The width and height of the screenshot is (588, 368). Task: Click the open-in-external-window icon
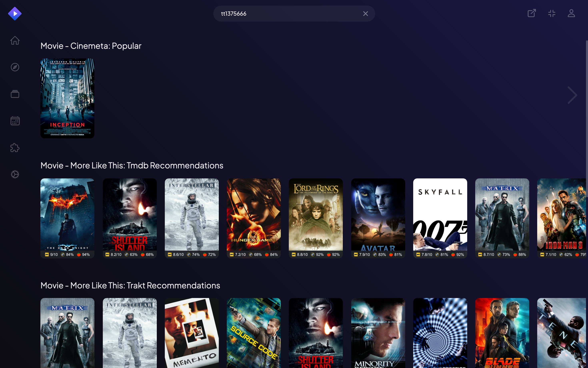pyautogui.click(x=532, y=13)
